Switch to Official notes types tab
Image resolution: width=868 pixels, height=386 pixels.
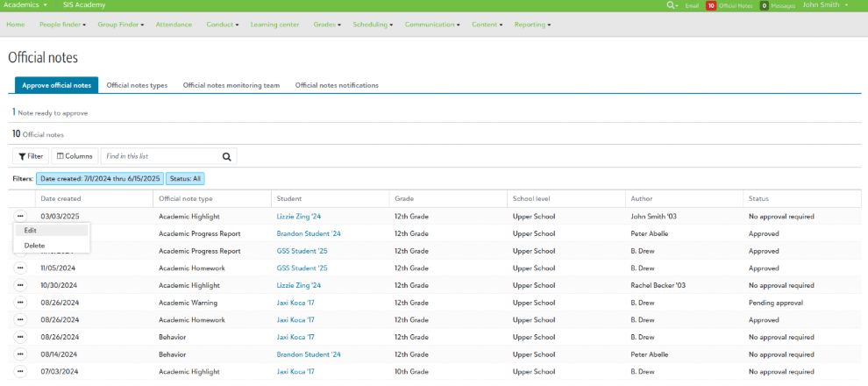click(x=137, y=85)
